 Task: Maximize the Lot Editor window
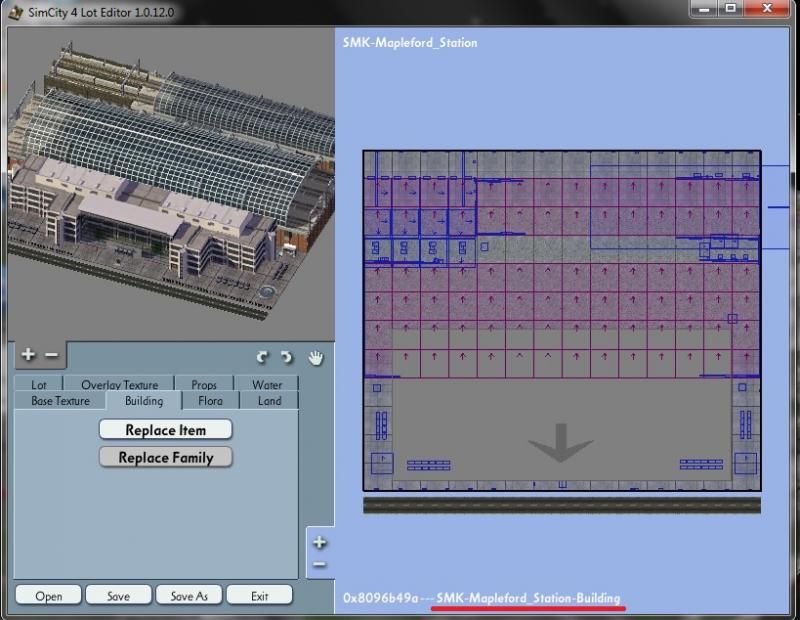click(x=731, y=9)
